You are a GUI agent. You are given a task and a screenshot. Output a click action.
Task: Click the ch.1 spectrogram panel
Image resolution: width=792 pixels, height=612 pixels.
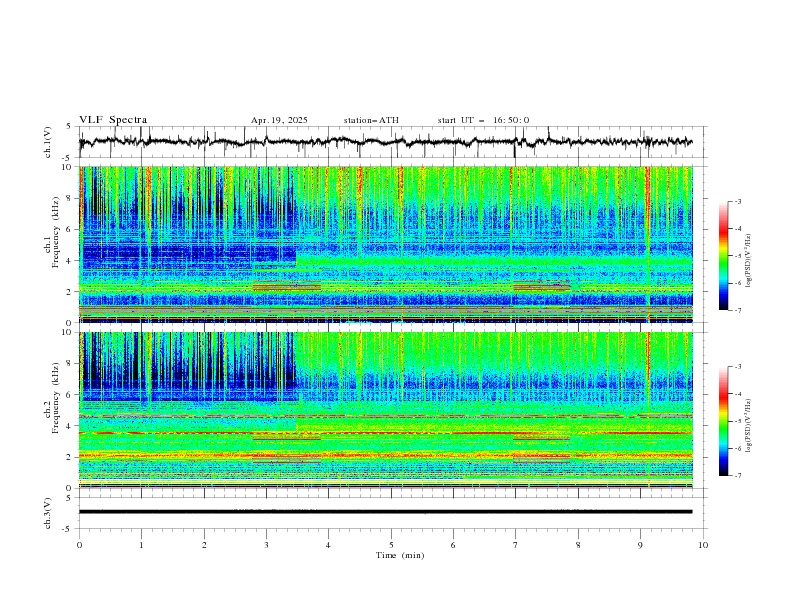point(386,244)
